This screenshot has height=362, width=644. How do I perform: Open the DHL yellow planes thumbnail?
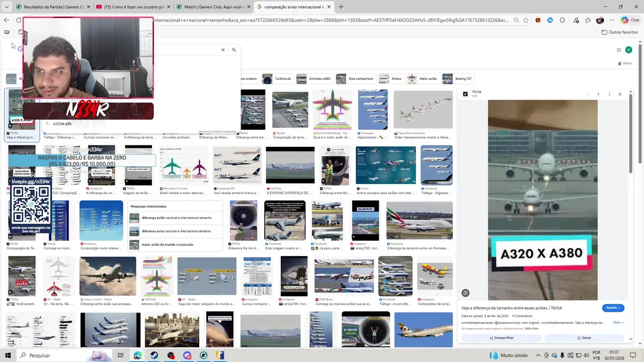[x=435, y=277]
